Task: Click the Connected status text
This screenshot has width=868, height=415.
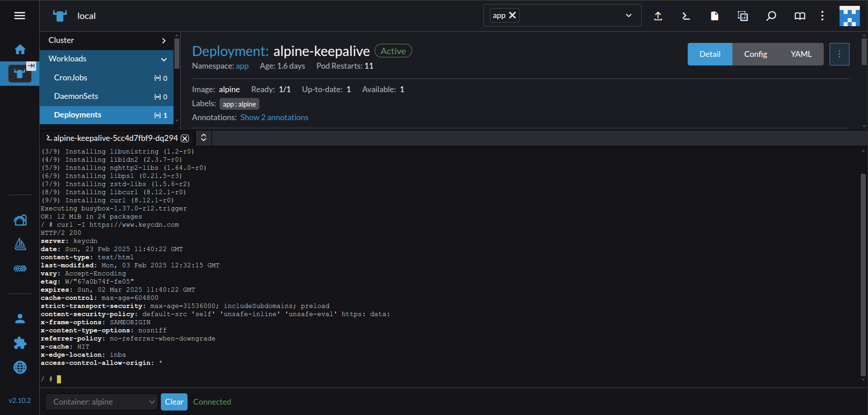Action: point(212,402)
